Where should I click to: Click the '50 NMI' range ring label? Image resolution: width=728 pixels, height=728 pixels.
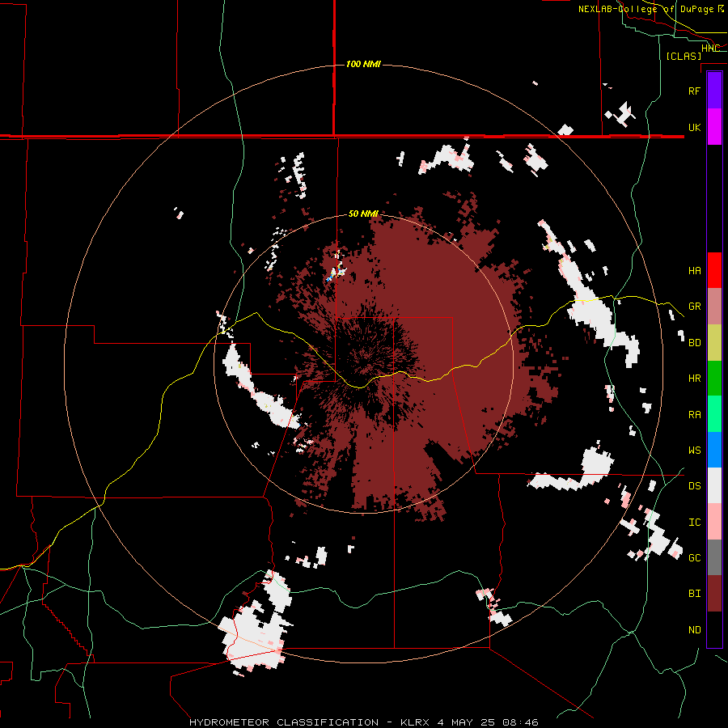pyautogui.click(x=363, y=214)
